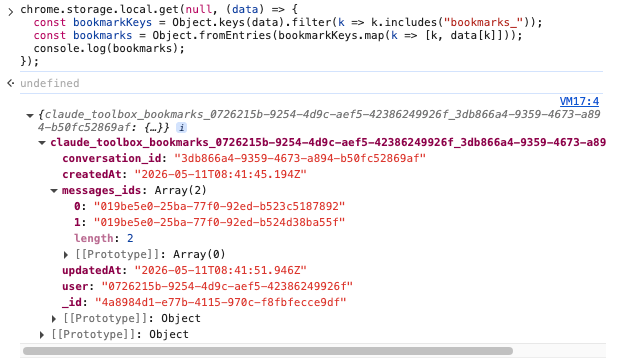Click the Object.fromEntries code line
The width and height of the screenshot is (624, 362).
(x=278, y=35)
